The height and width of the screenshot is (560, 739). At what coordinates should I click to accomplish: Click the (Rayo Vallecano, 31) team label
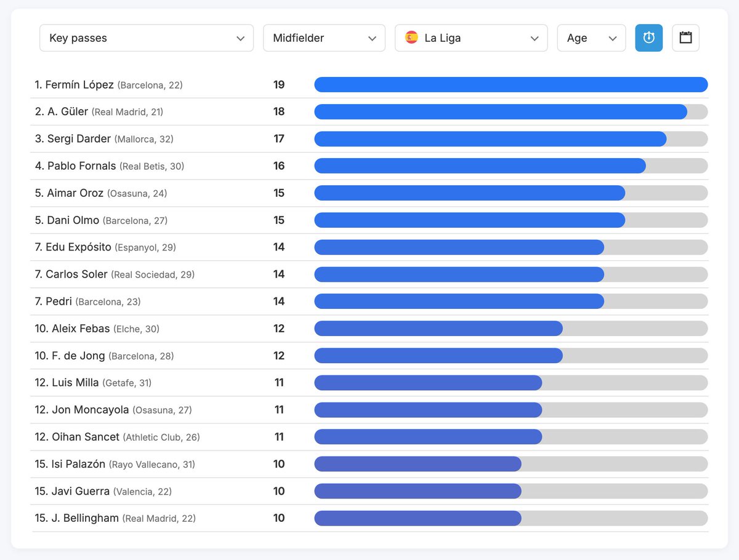point(152,464)
